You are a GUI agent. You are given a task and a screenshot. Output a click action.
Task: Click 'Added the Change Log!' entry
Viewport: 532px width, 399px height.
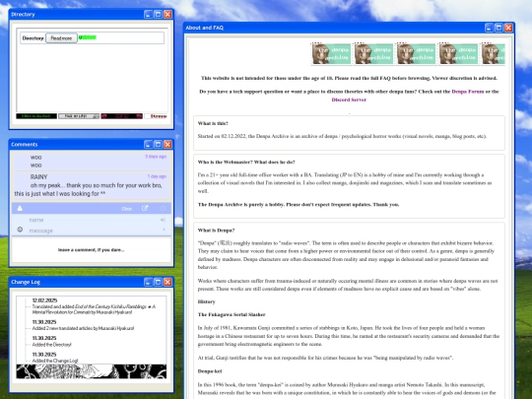(55, 361)
